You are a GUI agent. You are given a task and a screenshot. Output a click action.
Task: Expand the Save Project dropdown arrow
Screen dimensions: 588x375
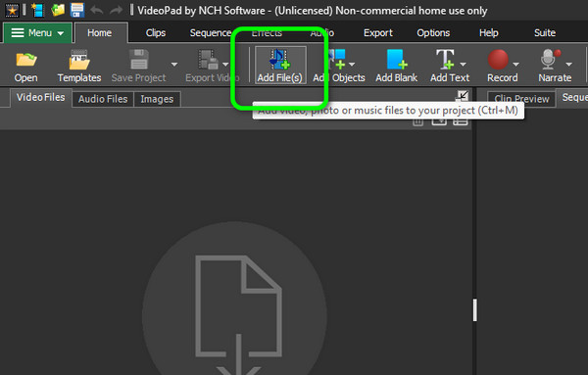pyautogui.click(x=174, y=65)
